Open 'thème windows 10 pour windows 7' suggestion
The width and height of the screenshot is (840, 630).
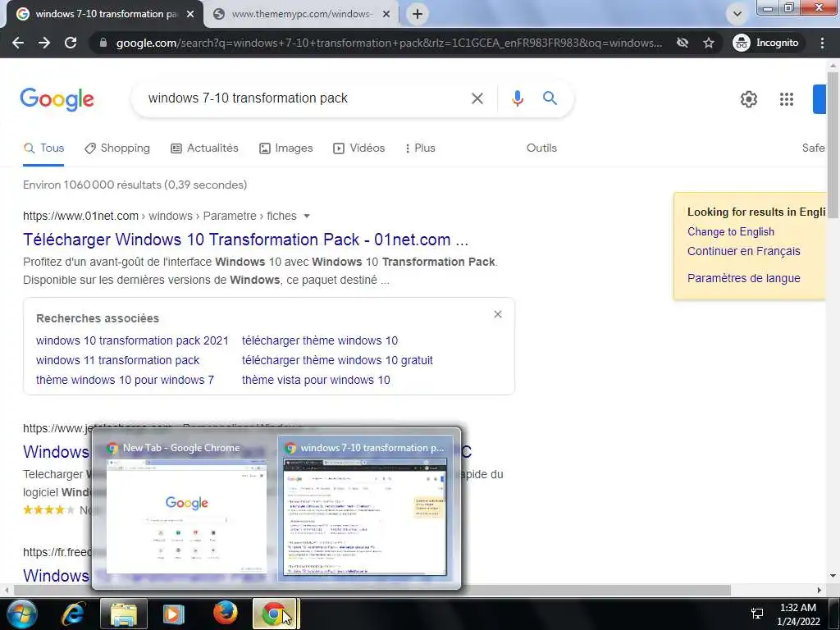coord(125,381)
